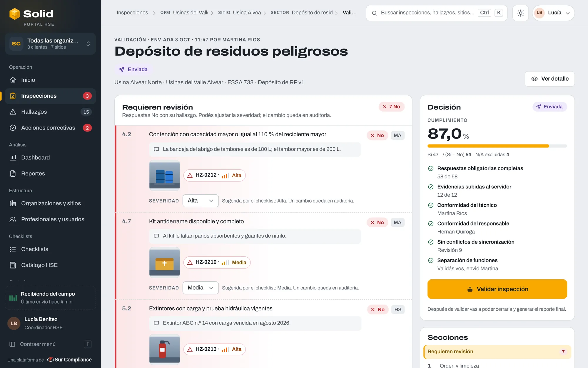Click Usinas del Valle org breadcrumb
The height and width of the screenshot is (368, 588).
184,13
